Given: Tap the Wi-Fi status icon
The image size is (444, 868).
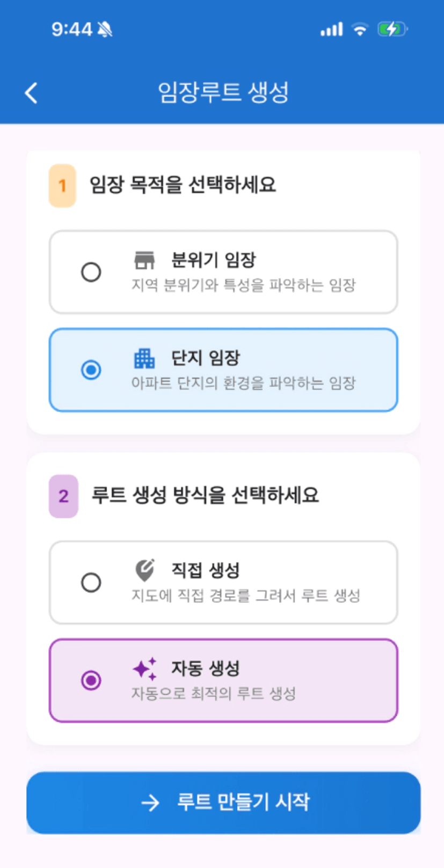Looking at the screenshot, I should click(x=360, y=29).
